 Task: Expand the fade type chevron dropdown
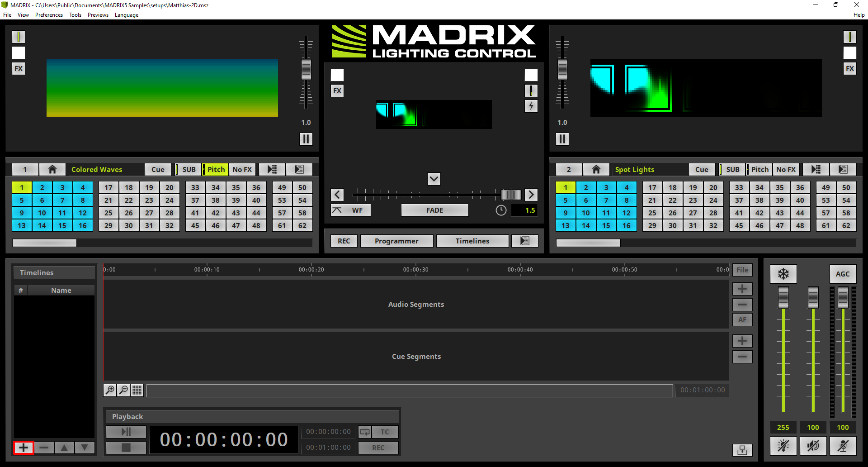click(x=434, y=179)
